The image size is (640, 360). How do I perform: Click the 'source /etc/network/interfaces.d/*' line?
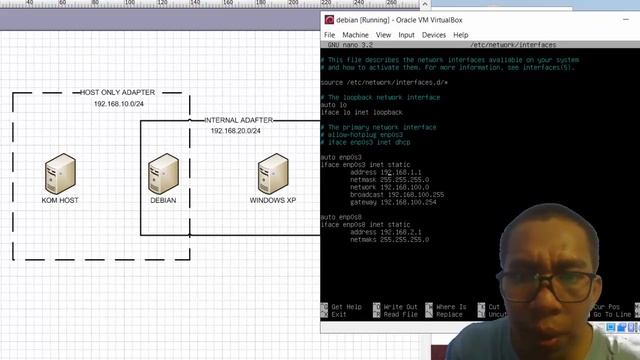384,82
